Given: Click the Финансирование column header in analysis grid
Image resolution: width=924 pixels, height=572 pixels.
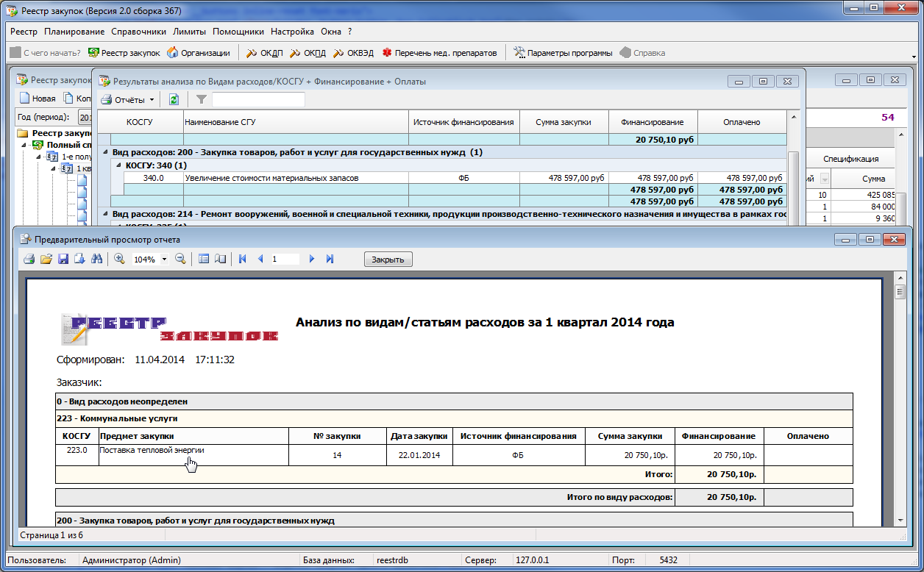Looking at the screenshot, I should (x=653, y=122).
